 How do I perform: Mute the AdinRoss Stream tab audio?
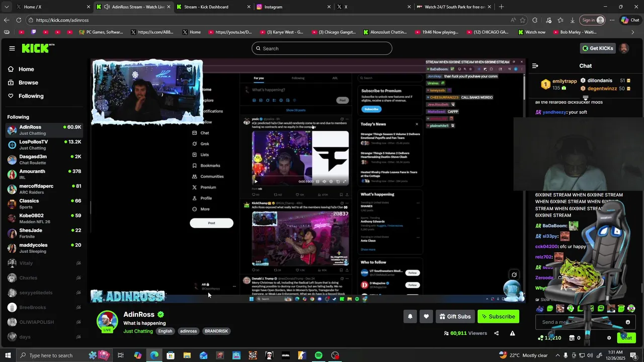[x=107, y=7]
